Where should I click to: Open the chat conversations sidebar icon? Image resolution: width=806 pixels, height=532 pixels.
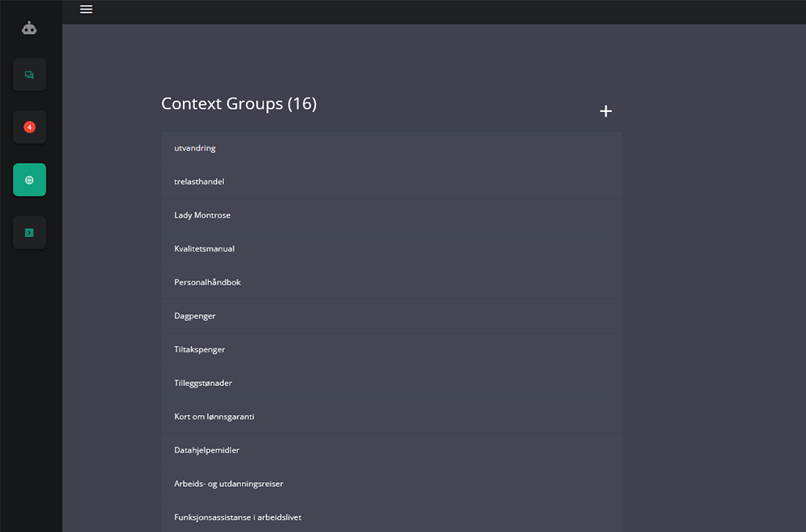tap(30, 75)
